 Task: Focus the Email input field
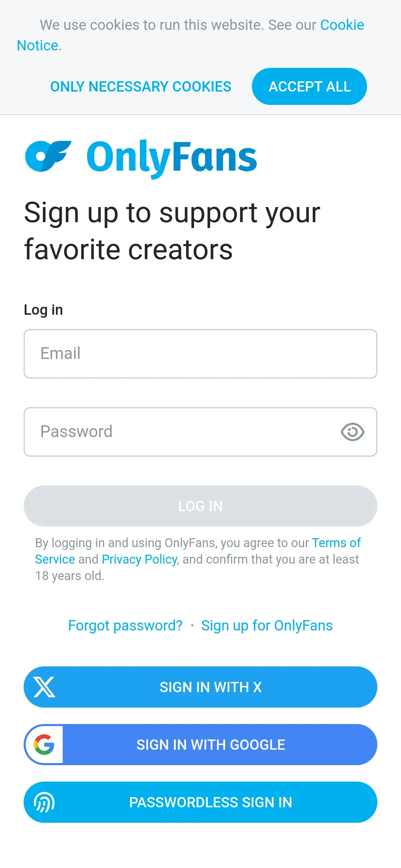[x=200, y=354]
